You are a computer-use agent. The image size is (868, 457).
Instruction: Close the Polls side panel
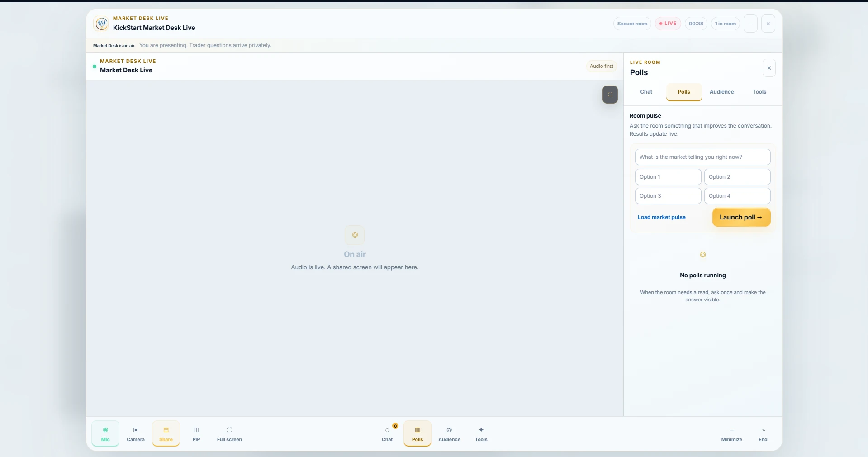(x=769, y=68)
